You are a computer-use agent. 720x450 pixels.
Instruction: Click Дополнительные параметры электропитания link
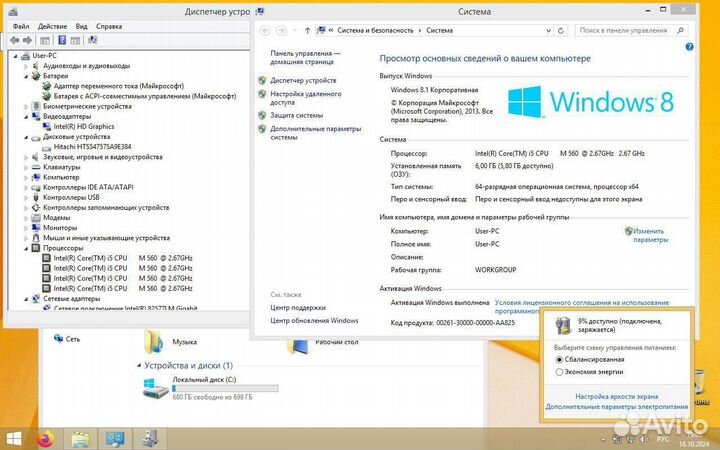(x=617, y=407)
